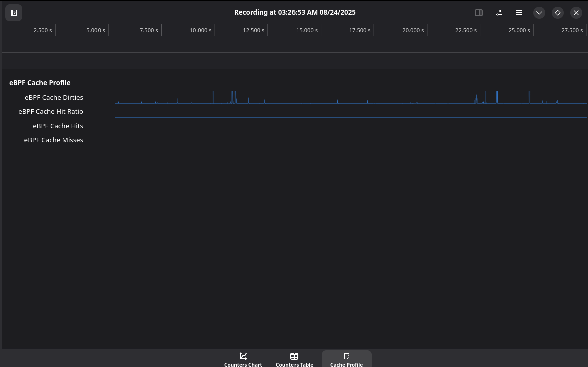The height and width of the screenshot is (367, 588).
Task: Click the down chevron window button
Action: tap(539, 13)
